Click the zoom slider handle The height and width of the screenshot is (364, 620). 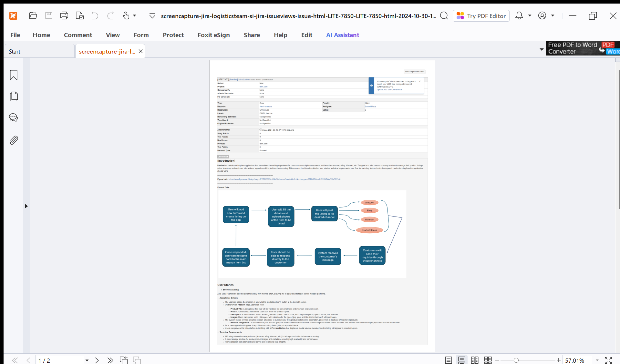(x=516, y=360)
